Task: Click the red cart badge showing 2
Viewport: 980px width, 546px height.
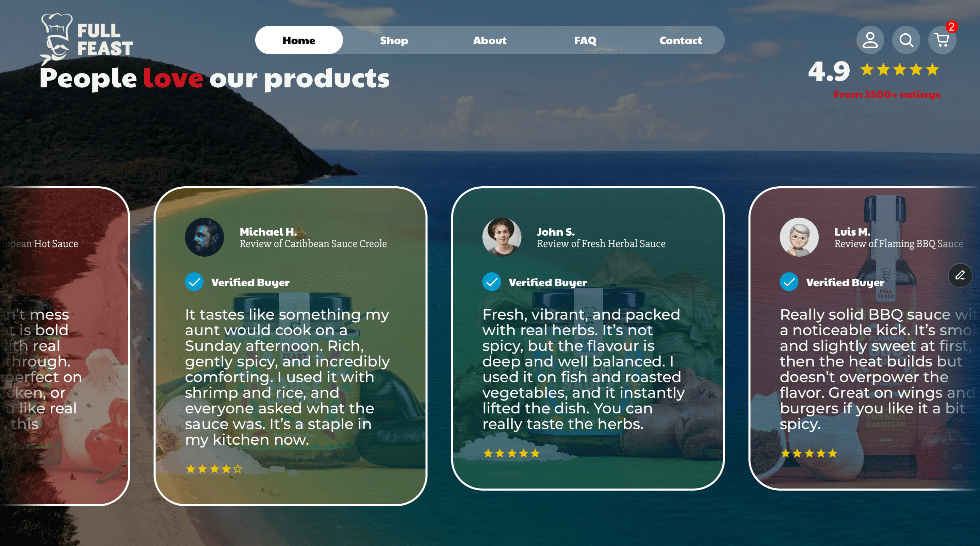Action: point(951,27)
